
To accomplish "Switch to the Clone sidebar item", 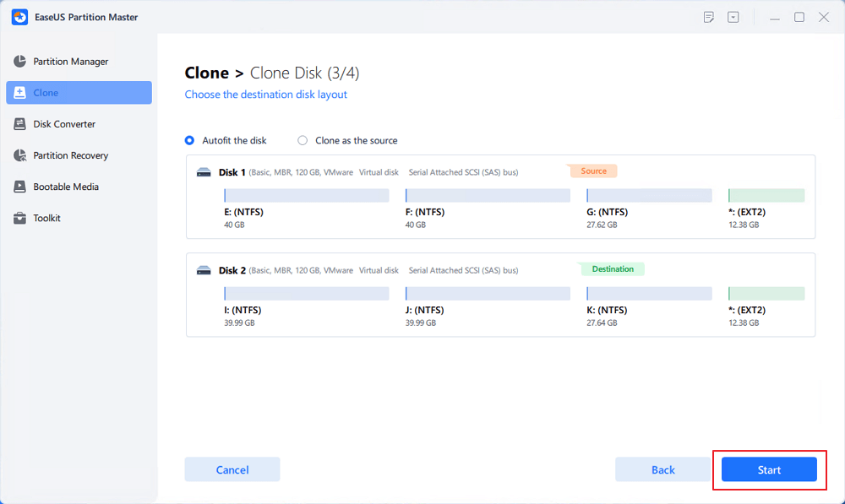I will [x=79, y=93].
